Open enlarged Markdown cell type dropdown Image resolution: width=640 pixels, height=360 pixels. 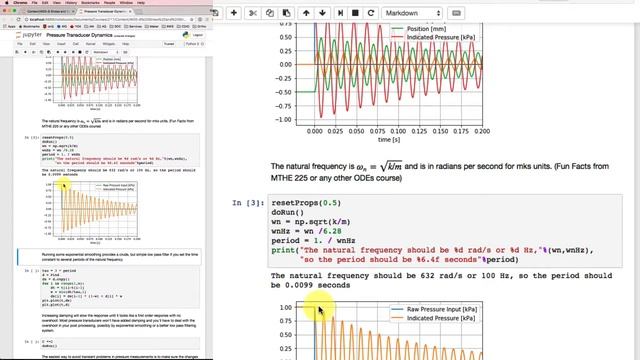pos(412,13)
